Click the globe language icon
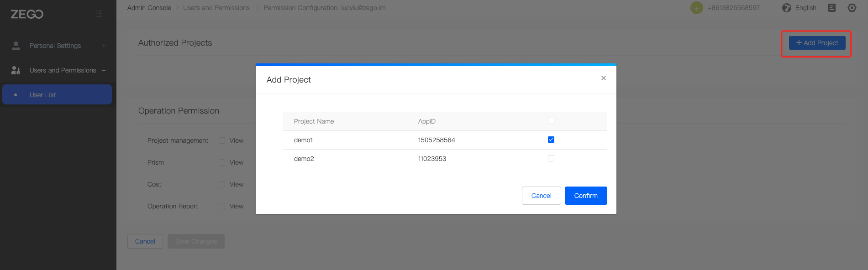 tap(786, 8)
